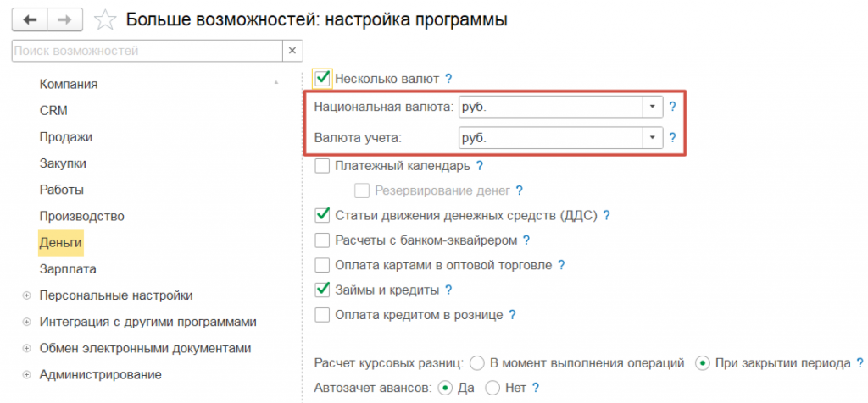Click the back navigation arrow
868x403 pixels.
click(31, 19)
